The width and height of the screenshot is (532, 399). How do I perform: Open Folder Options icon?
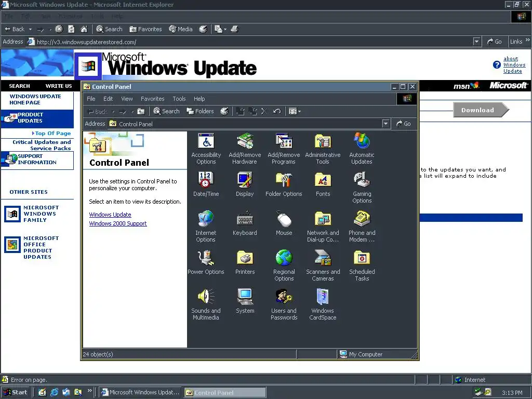[x=284, y=184]
